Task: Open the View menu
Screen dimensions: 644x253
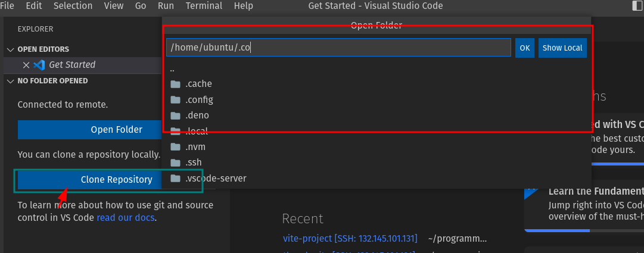Action: (114, 6)
